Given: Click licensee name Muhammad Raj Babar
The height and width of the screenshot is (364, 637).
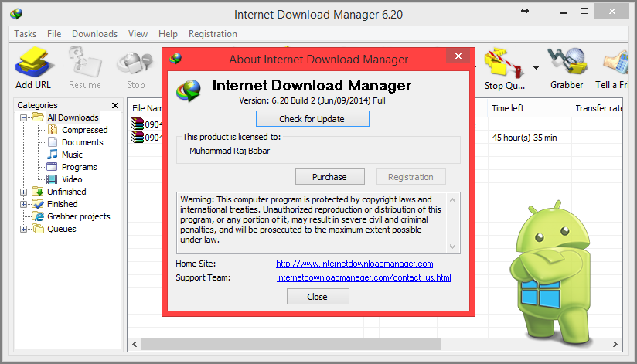Looking at the screenshot, I should (x=230, y=151).
